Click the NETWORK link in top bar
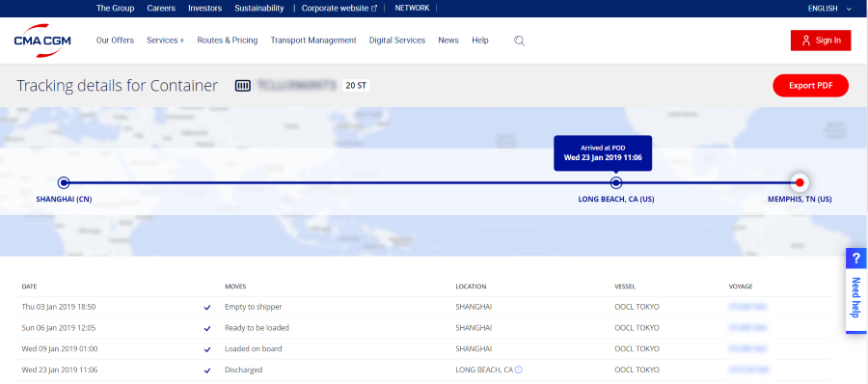 coord(412,9)
